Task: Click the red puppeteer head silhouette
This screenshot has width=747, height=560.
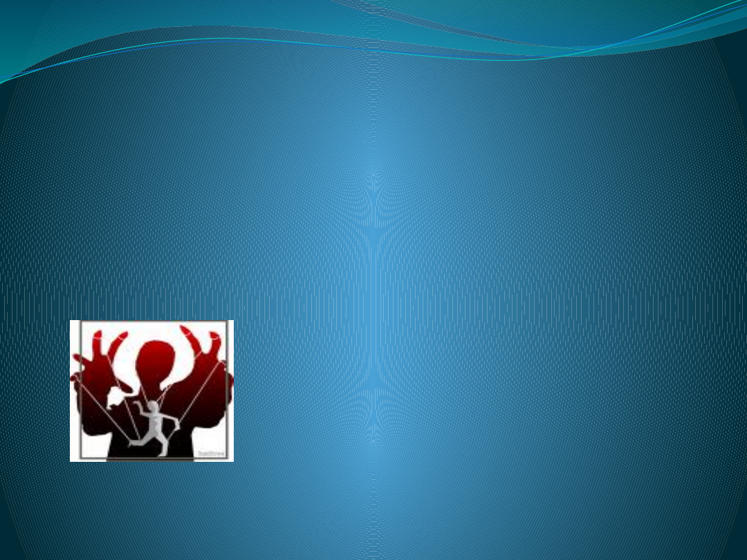Action: pyautogui.click(x=154, y=360)
